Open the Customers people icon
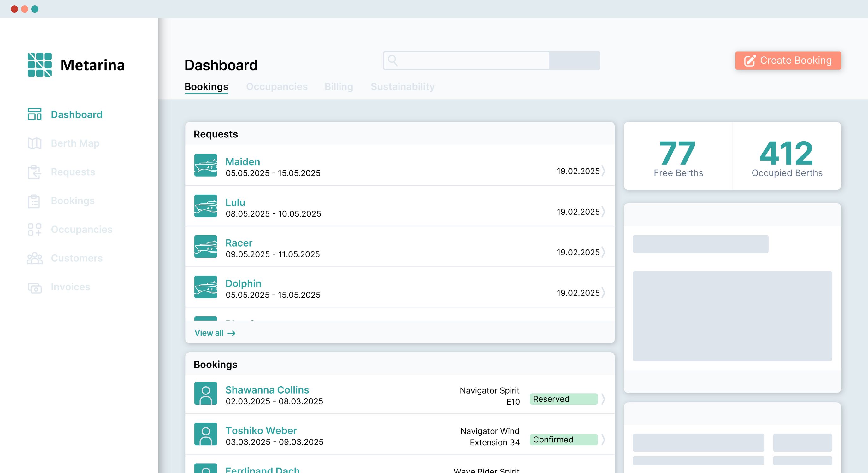The width and height of the screenshot is (868, 473). click(x=34, y=258)
